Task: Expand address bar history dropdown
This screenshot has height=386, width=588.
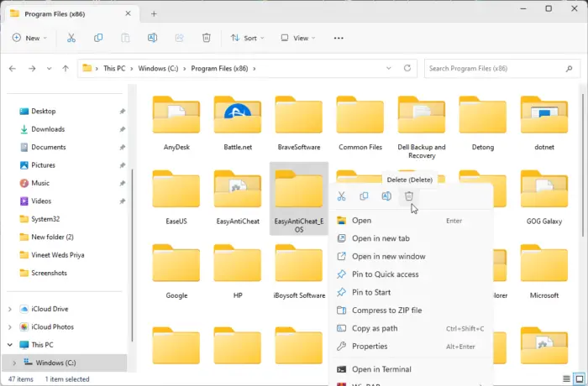Action: [389, 68]
